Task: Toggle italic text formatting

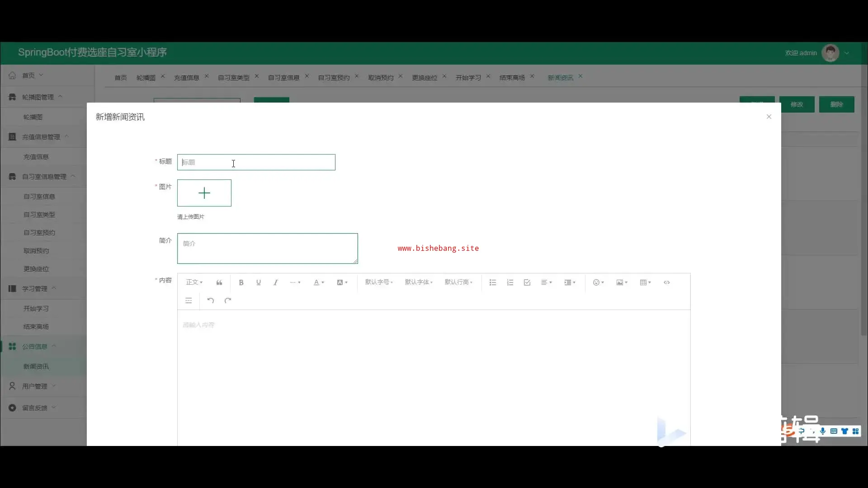Action: coord(276,282)
